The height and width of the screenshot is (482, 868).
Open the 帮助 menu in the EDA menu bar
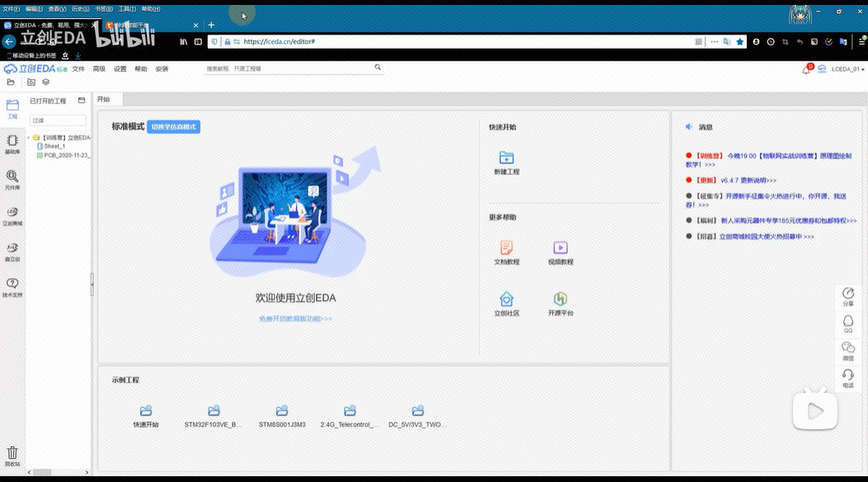click(140, 69)
